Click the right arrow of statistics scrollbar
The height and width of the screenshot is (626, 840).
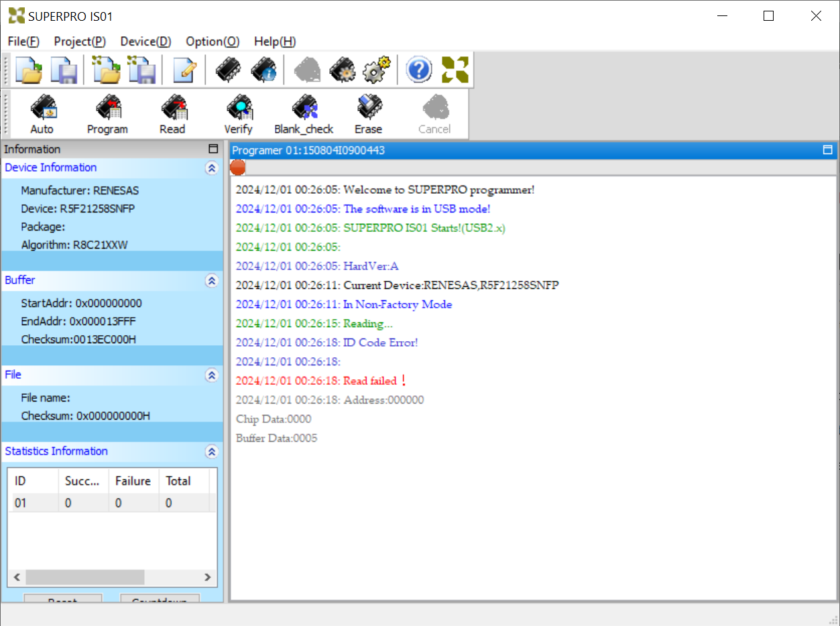pos(208,577)
